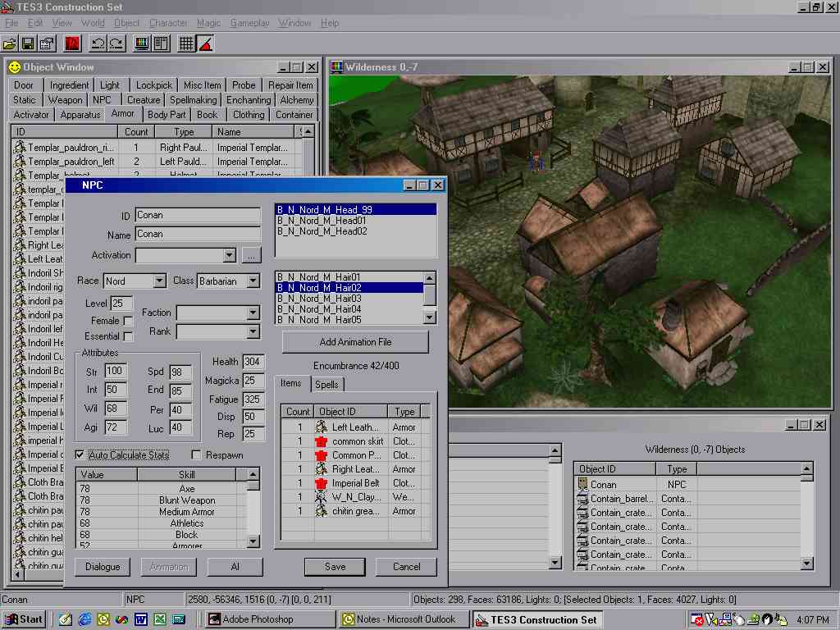
Task: Click the NPC icon beside Conan in Objects list
Action: [x=582, y=484]
